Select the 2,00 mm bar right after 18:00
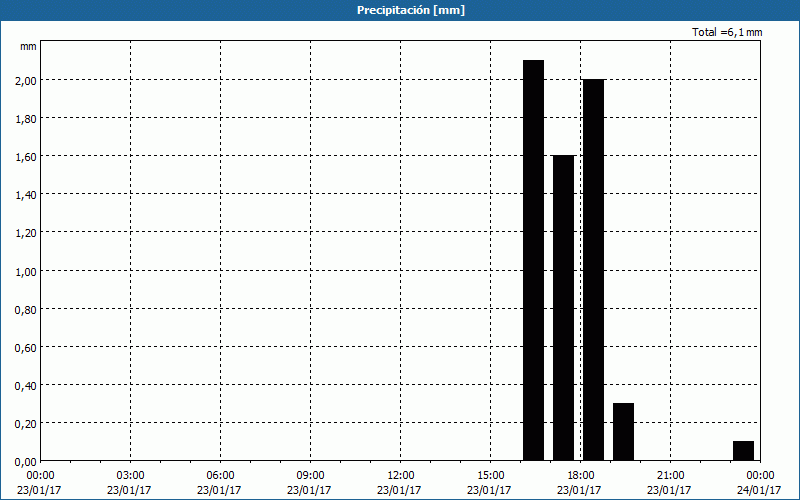800x500 pixels. 593,270
